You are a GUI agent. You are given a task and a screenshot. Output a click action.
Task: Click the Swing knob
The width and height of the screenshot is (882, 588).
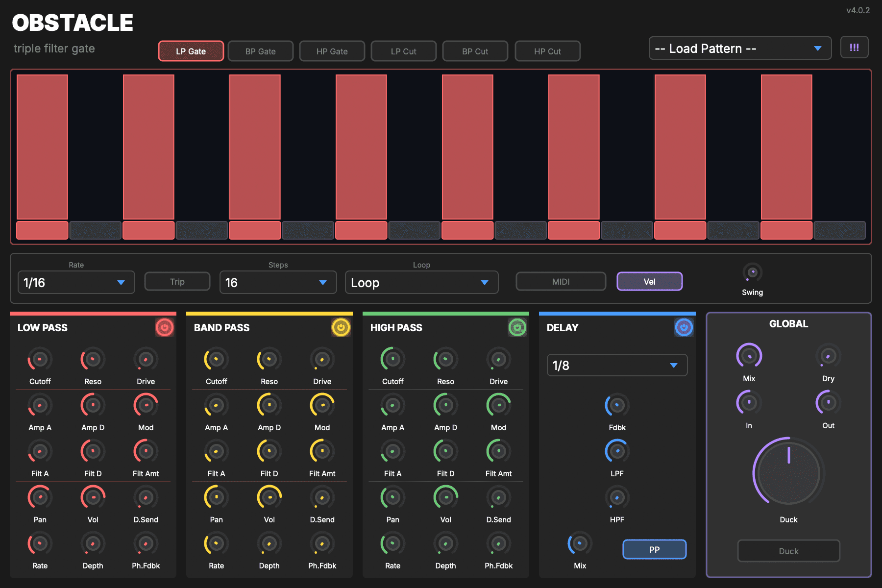click(752, 272)
